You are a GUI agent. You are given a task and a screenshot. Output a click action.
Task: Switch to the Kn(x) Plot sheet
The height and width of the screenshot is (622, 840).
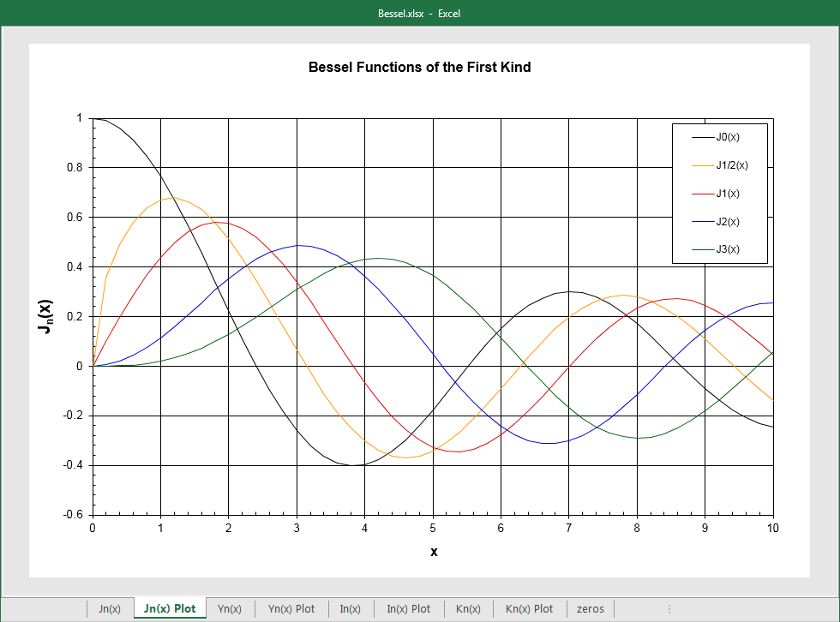coord(530,608)
